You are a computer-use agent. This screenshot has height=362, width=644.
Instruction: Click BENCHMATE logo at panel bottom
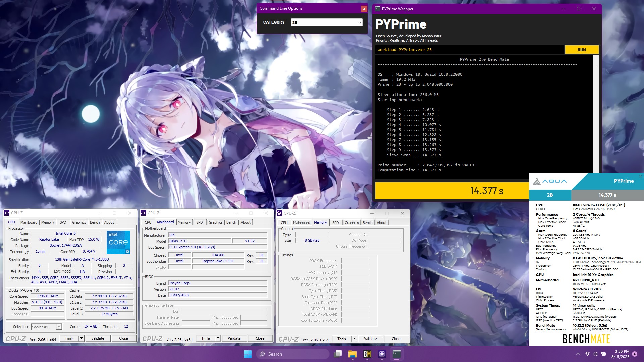coord(586,339)
